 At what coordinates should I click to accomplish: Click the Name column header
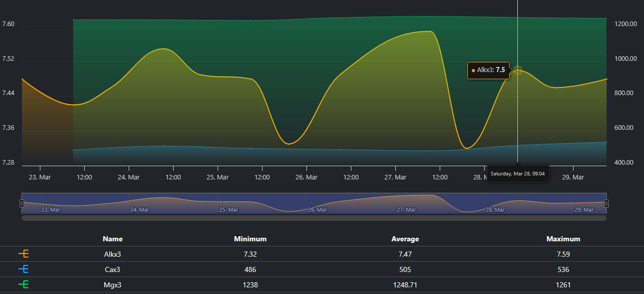pyautogui.click(x=112, y=239)
